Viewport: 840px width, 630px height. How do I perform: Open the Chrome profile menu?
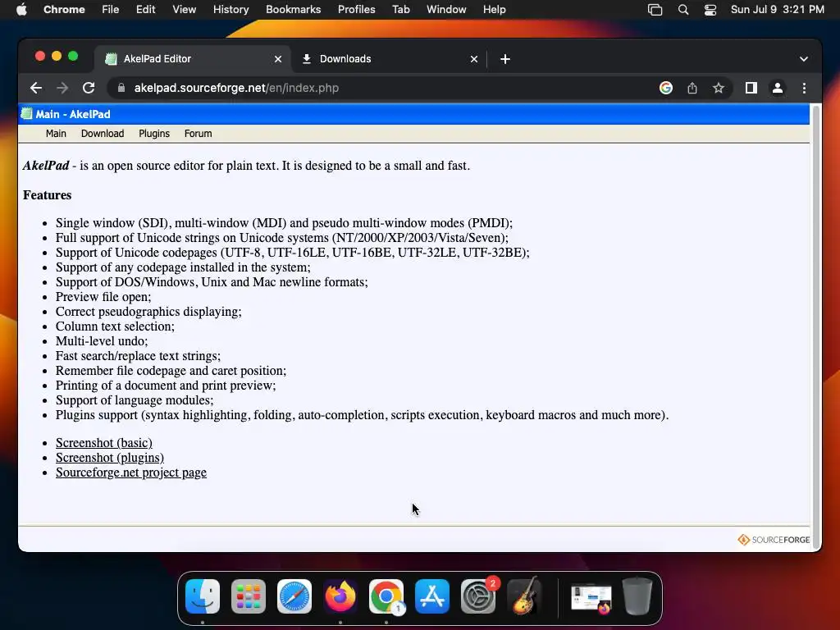778,88
